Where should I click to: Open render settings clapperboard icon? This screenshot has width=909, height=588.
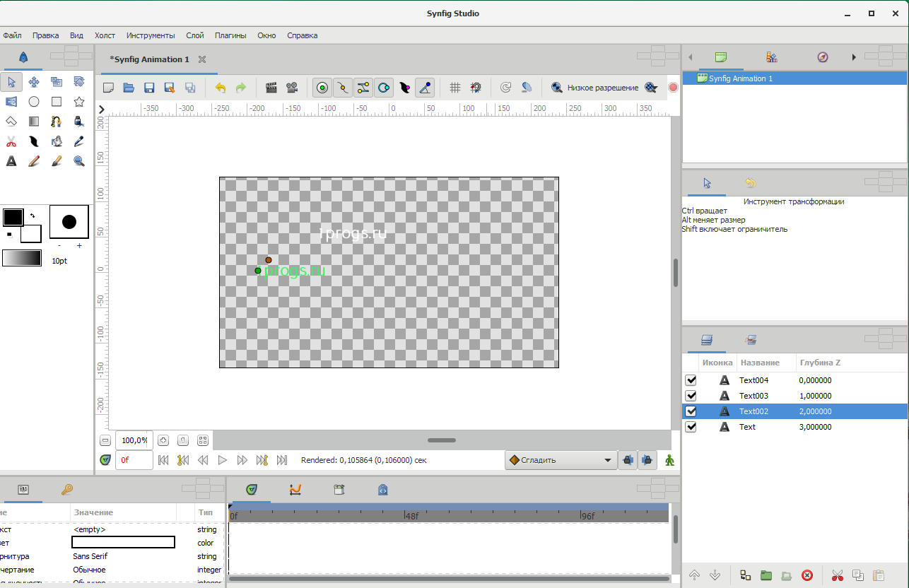click(x=271, y=88)
